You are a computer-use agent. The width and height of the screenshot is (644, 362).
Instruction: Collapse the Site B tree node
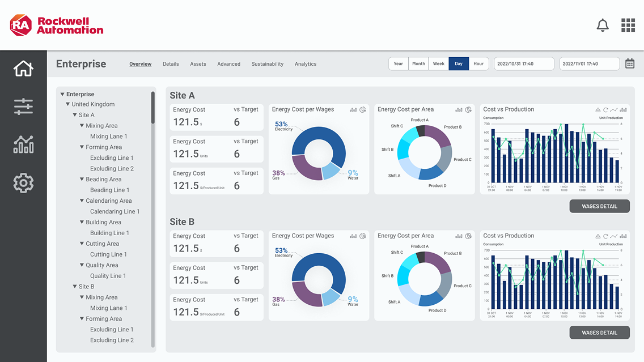pyautogui.click(x=75, y=287)
